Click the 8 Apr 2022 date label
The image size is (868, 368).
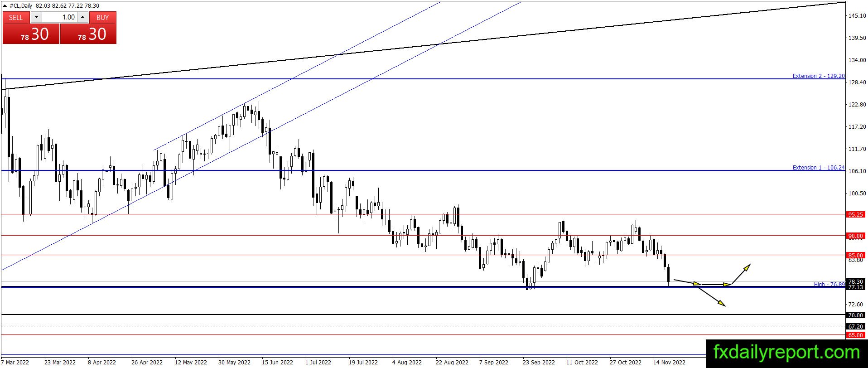(102, 362)
